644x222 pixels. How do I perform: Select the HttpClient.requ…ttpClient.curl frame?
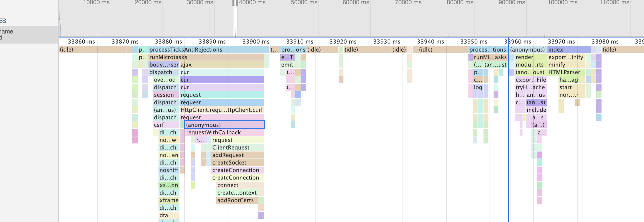click(x=222, y=110)
